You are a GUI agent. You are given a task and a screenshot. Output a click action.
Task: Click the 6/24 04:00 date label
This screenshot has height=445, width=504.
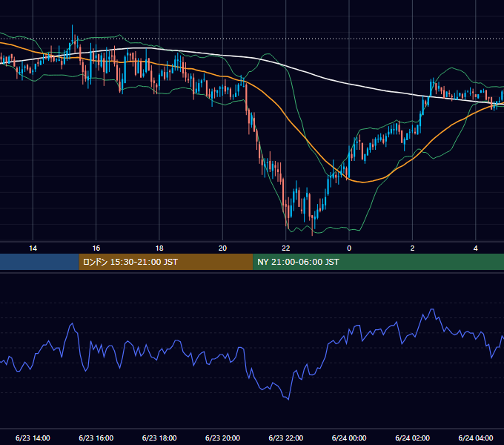(x=476, y=438)
